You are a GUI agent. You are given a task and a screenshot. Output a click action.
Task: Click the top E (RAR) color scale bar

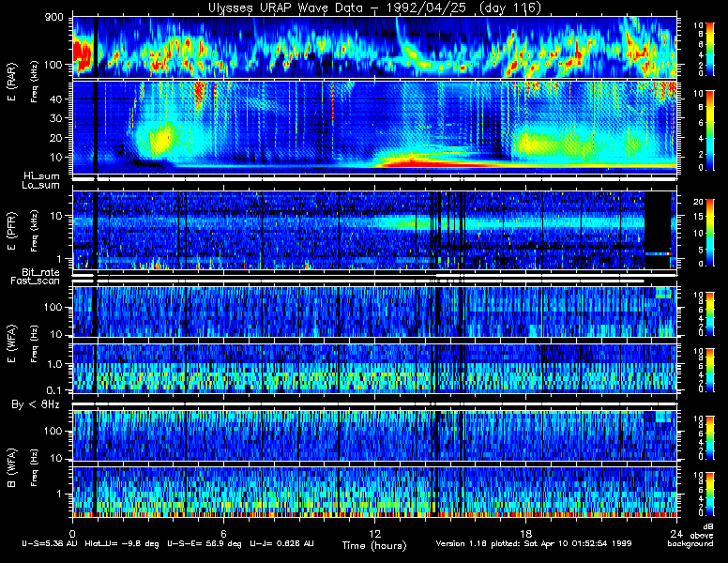[x=695, y=47]
